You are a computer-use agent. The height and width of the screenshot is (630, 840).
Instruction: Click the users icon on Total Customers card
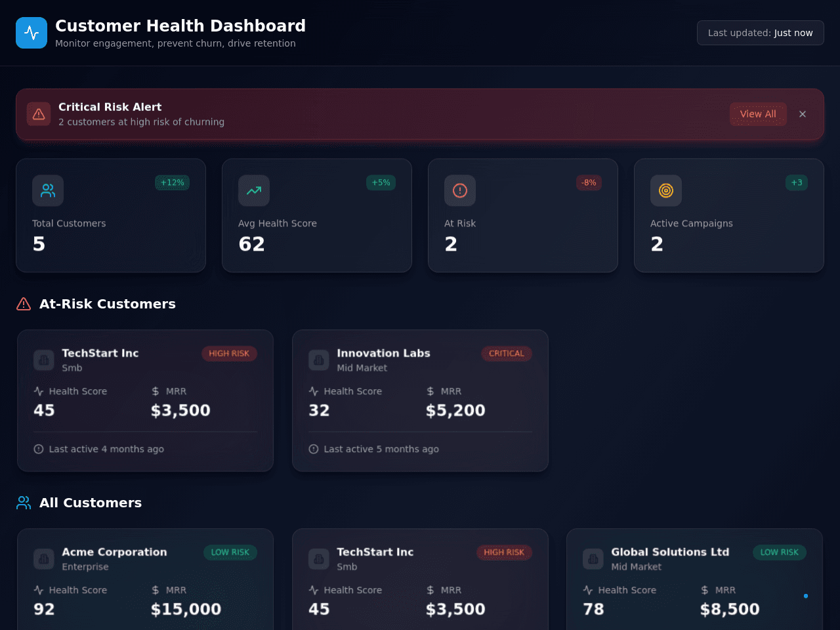48,191
